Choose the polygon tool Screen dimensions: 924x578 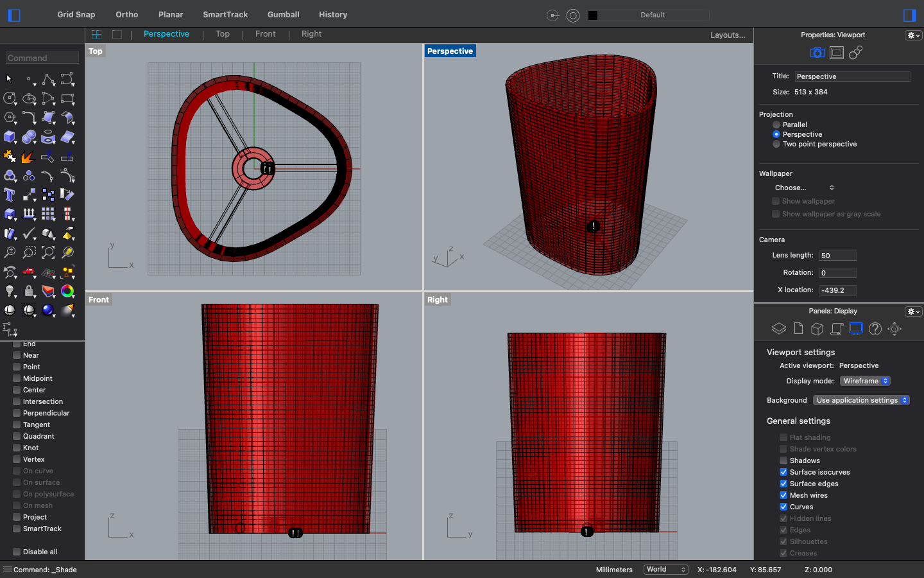coord(9,118)
